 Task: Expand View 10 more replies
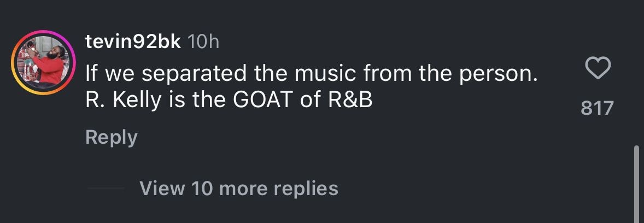coord(239,189)
